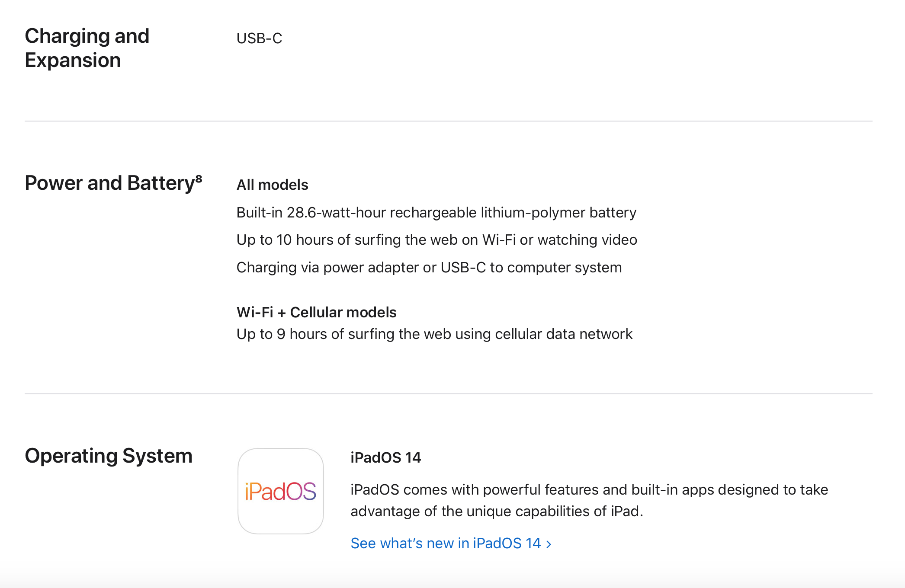Click the "Wi-Fi + Cellular models" subheading
Image resolution: width=905 pixels, height=588 pixels.
point(316,312)
